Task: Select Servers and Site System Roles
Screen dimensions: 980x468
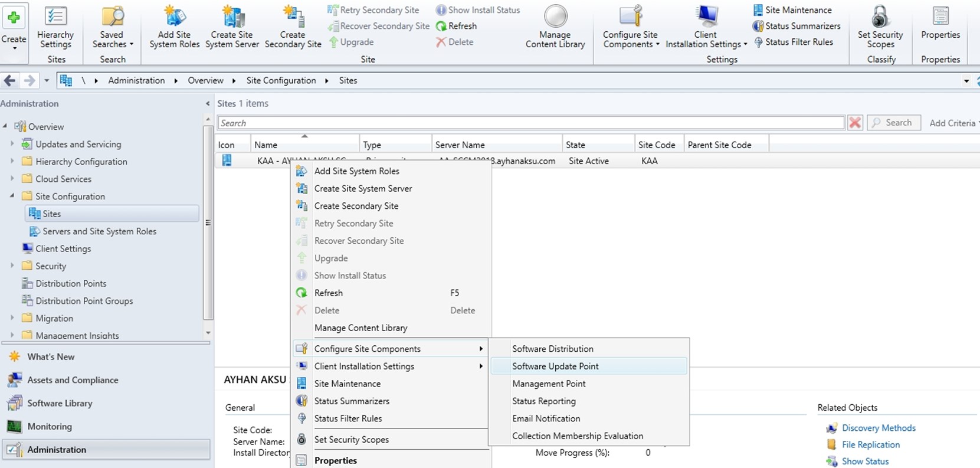Action: [x=93, y=231]
